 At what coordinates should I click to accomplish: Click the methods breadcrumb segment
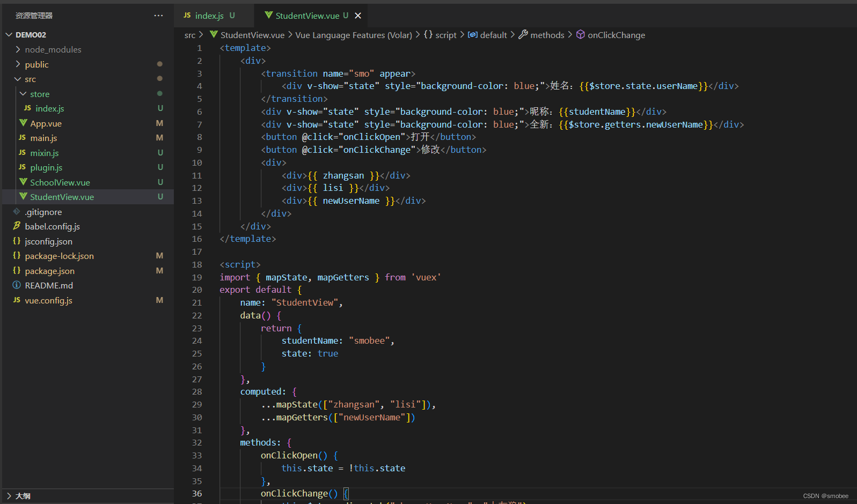[x=547, y=35]
